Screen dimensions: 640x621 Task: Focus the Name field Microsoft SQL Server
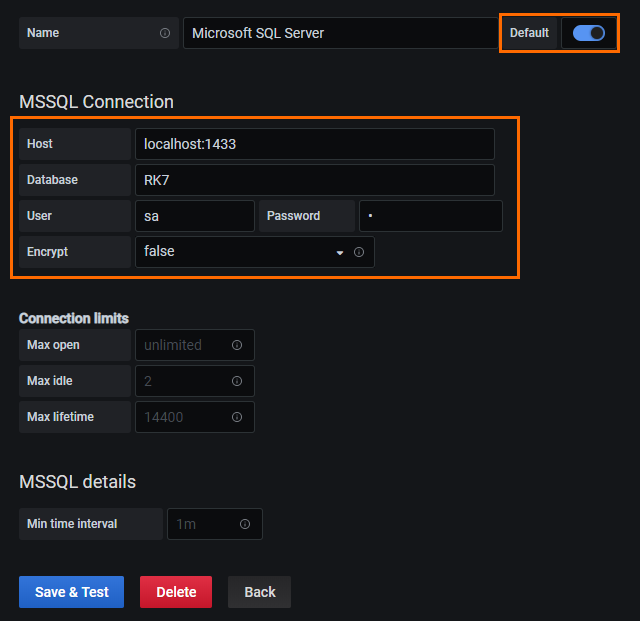pyautogui.click(x=341, y=33)
